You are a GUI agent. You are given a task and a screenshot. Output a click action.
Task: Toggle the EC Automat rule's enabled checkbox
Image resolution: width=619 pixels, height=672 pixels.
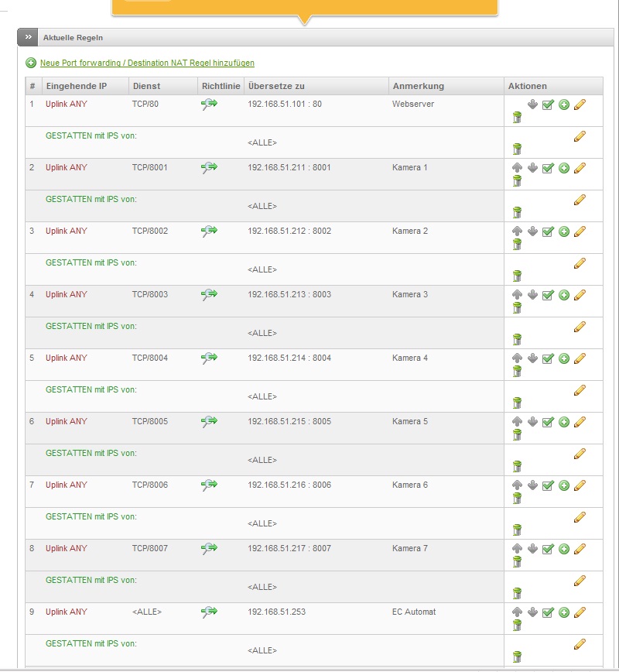point(548,612)
